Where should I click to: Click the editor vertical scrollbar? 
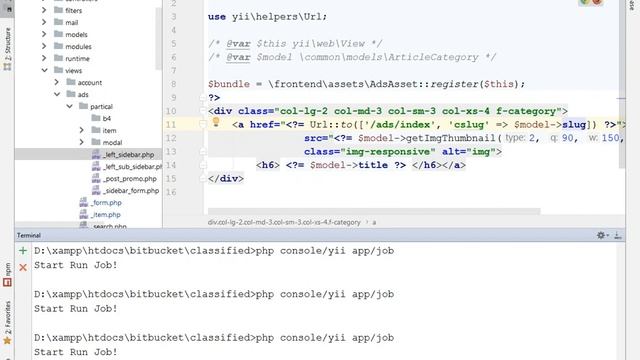click(622, 84)
